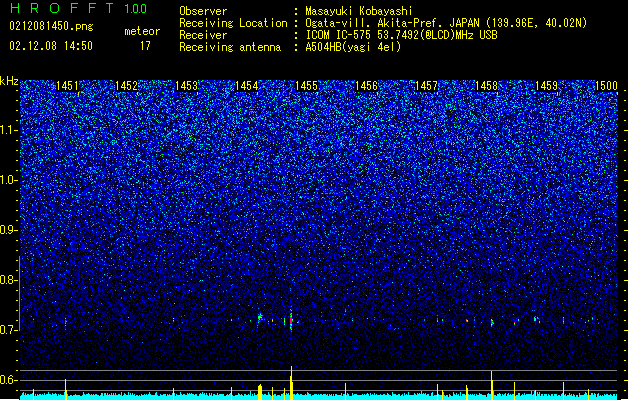Click the 1.0 kHz frequency label
Viewport: 629px width, 400px height.
pyautogui.click(x=9, y=180)
